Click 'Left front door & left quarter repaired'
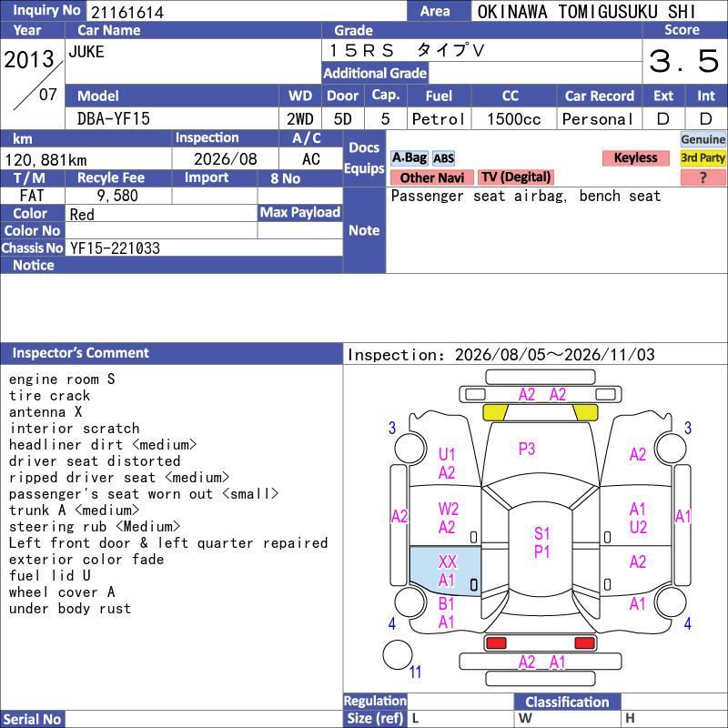 tap(168, 542)
